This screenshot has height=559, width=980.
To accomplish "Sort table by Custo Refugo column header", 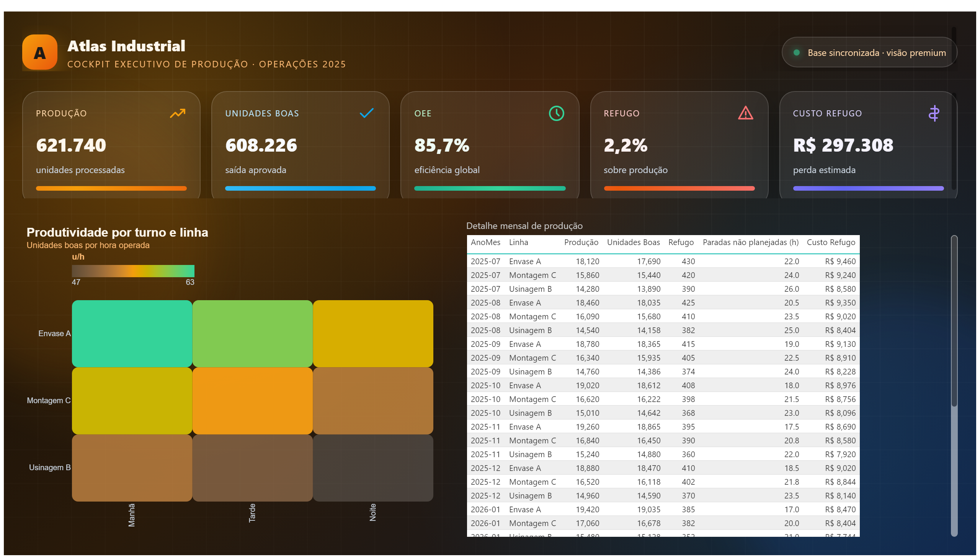I will (x=831, y=242).
